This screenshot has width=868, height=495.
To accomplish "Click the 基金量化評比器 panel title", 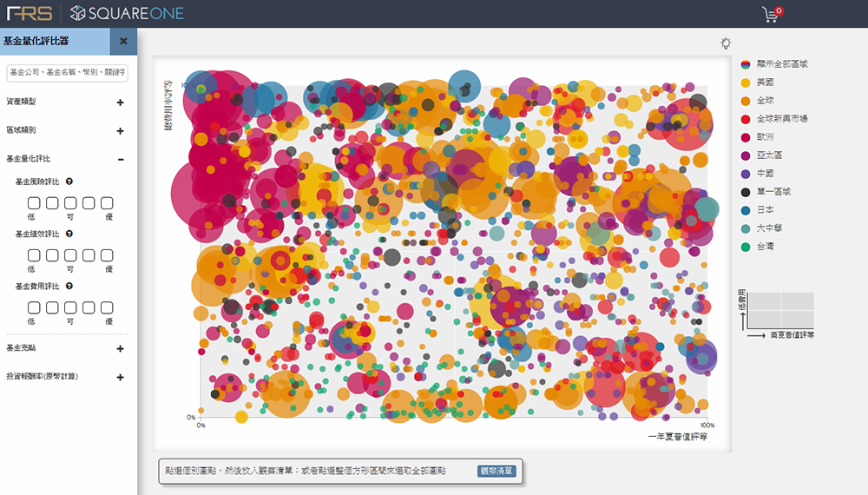I will click(x=36, y=41).
